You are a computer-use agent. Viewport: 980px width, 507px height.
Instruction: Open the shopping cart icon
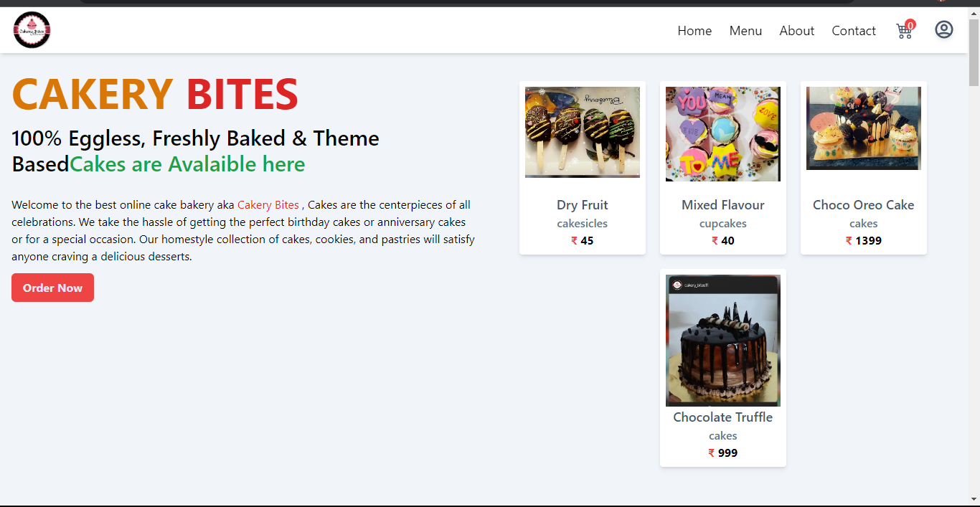tap(903, 32)
